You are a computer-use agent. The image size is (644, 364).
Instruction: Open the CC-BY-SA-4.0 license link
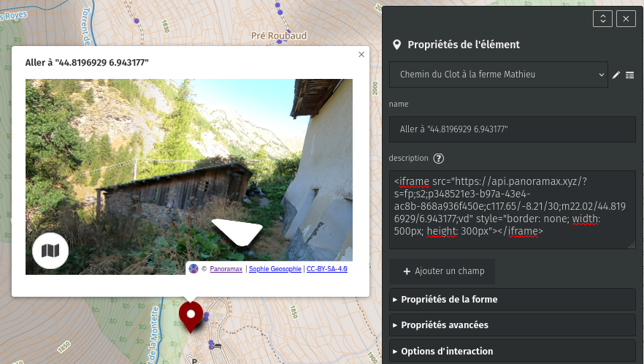click(326, 268)
